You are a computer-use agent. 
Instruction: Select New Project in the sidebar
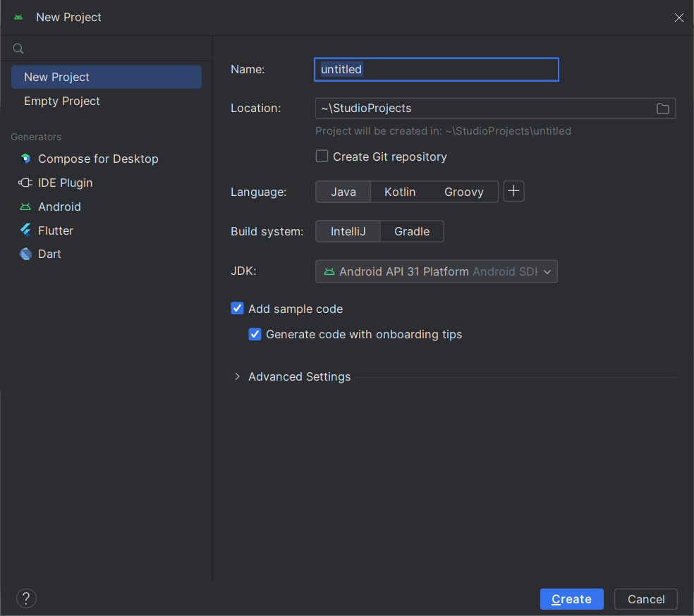click(x=57, y=77)
